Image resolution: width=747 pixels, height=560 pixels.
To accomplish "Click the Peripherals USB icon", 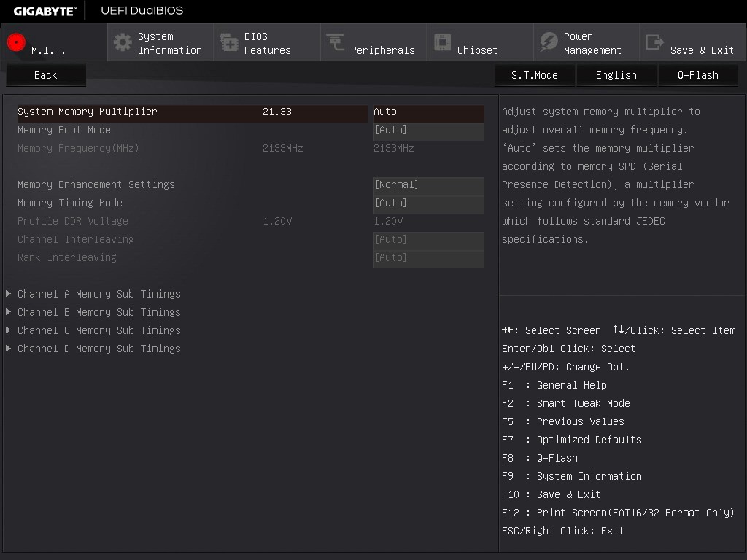I will tap(336, 42).
